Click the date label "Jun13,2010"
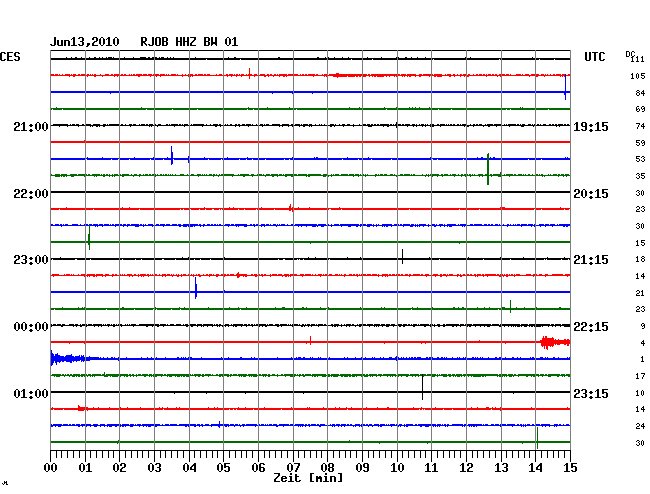The height and width of the screenshot is (494, 650). [x=85, y=42]
